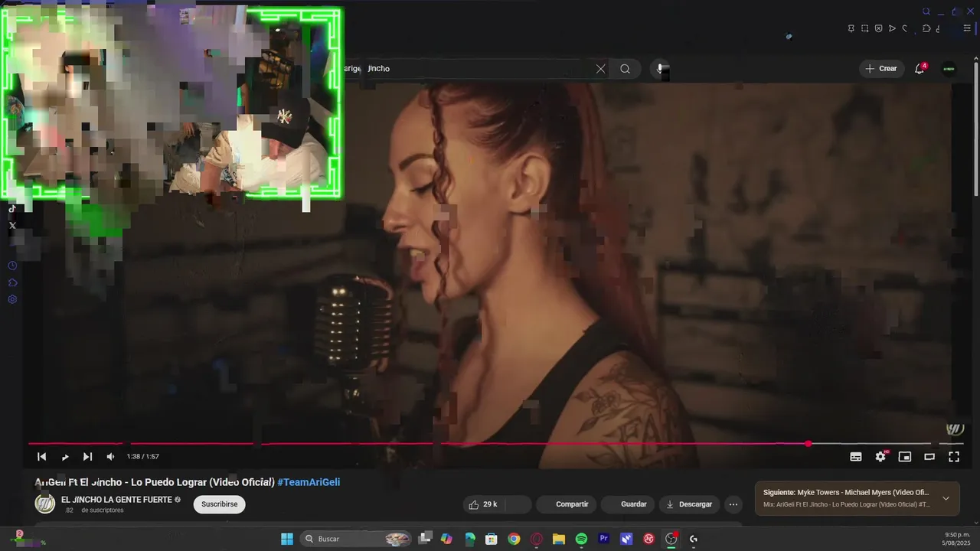Open Opera browser from taskbar
Viewport: 980px width, 551px height.
(x=537, y=539)
